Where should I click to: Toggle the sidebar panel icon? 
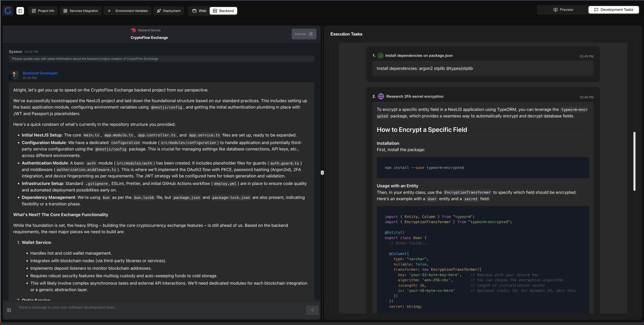(x=20, y=11)
